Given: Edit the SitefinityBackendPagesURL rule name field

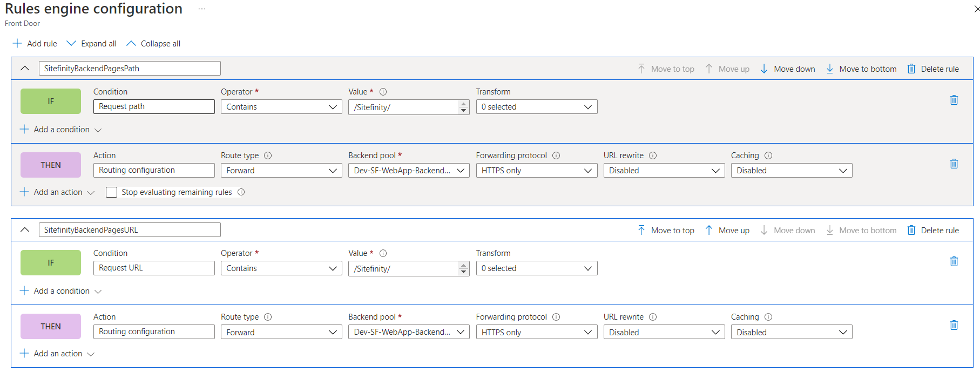Looking at the screenshot, I should point(130,230).
